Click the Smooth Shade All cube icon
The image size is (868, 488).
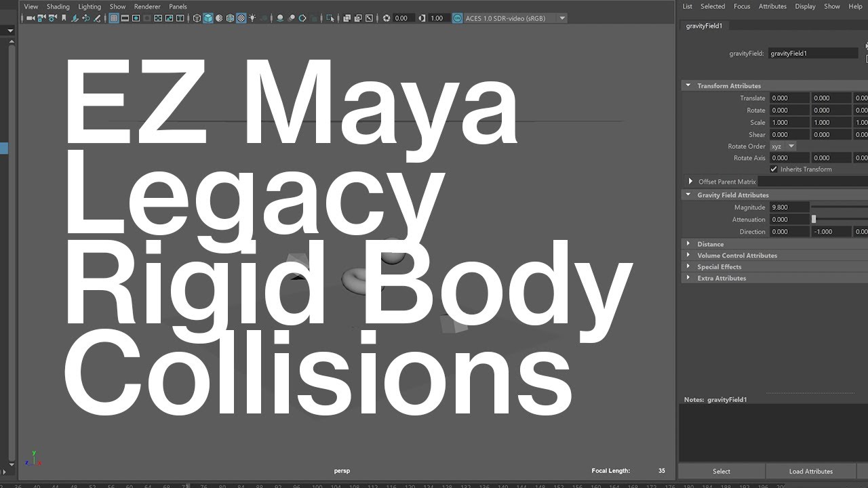(x=208, y=18)
